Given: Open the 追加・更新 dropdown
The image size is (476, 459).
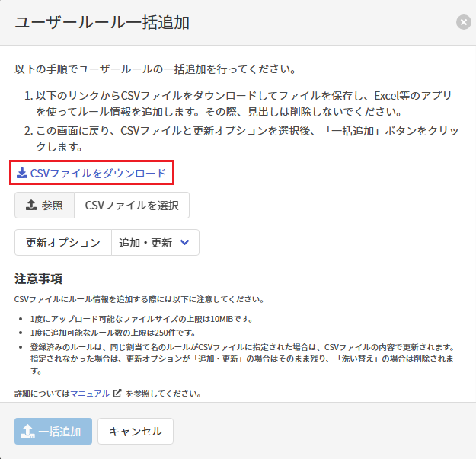Looking at the screenshot, I should [x=155, y=243].
